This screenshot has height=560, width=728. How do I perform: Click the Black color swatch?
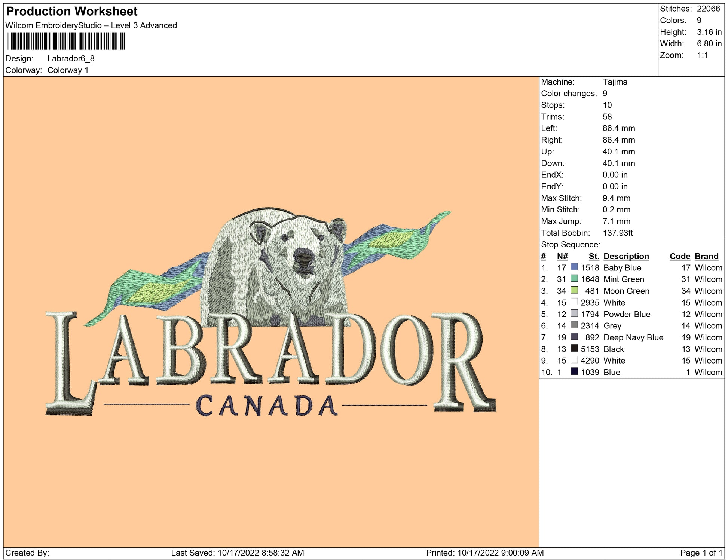point(574,348)
